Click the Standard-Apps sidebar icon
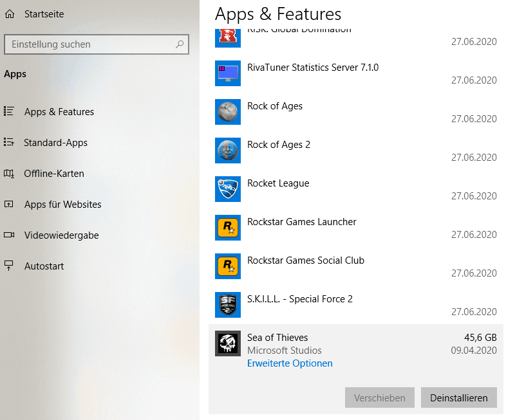The width and height of the screenshot is (506, 420). tap(9, 142)
